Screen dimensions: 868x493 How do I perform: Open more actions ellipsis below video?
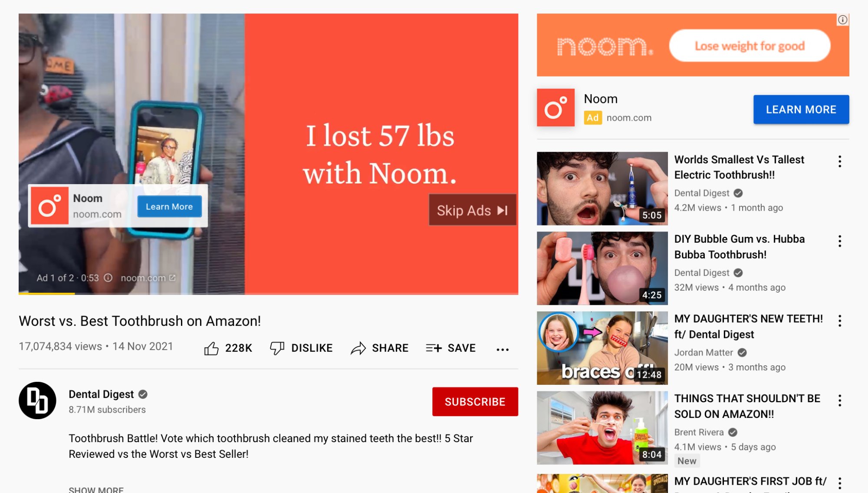[x=502, y=349]
